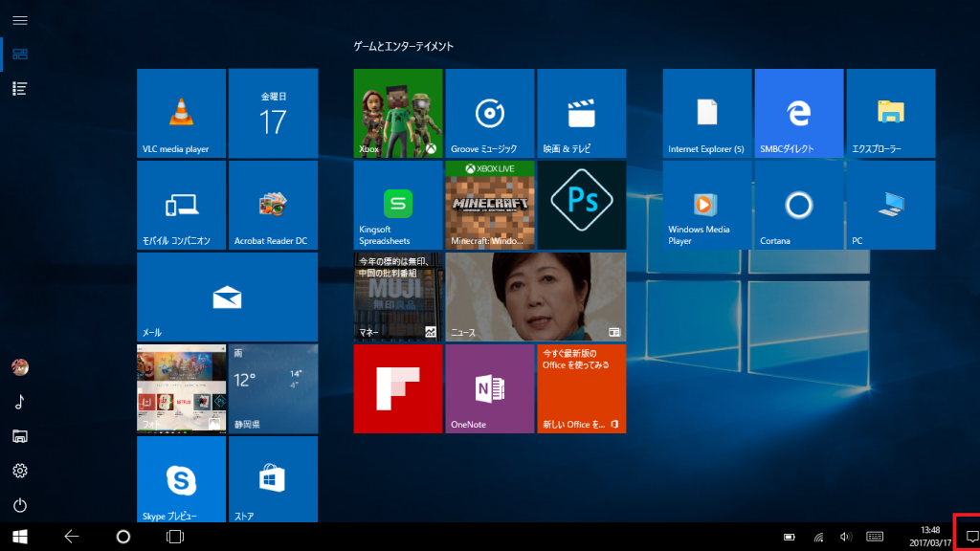Open Task View on the taskbar

[x=172, y=537]
